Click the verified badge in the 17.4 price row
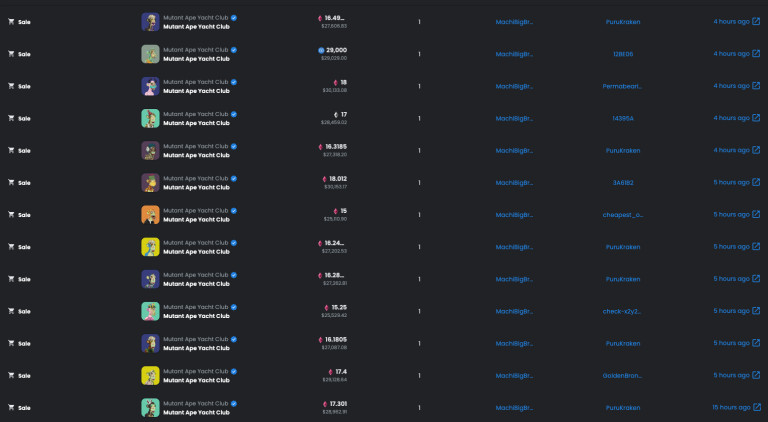 [234, 372]
